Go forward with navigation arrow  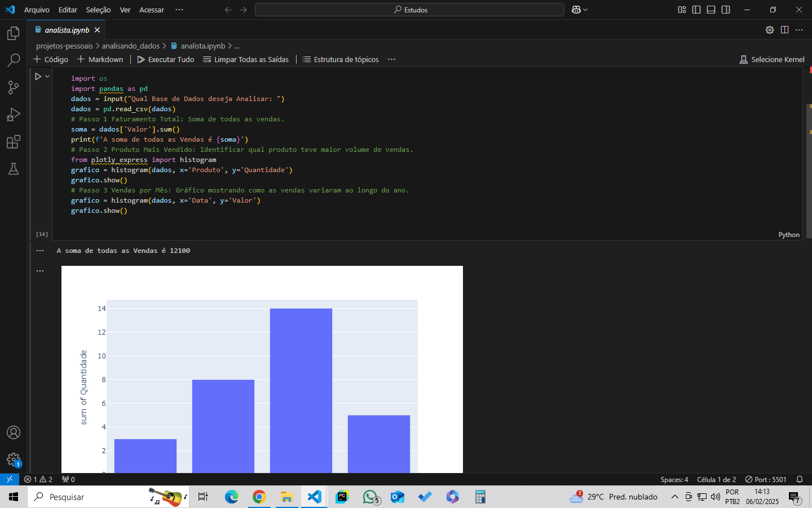pos(243,10)
